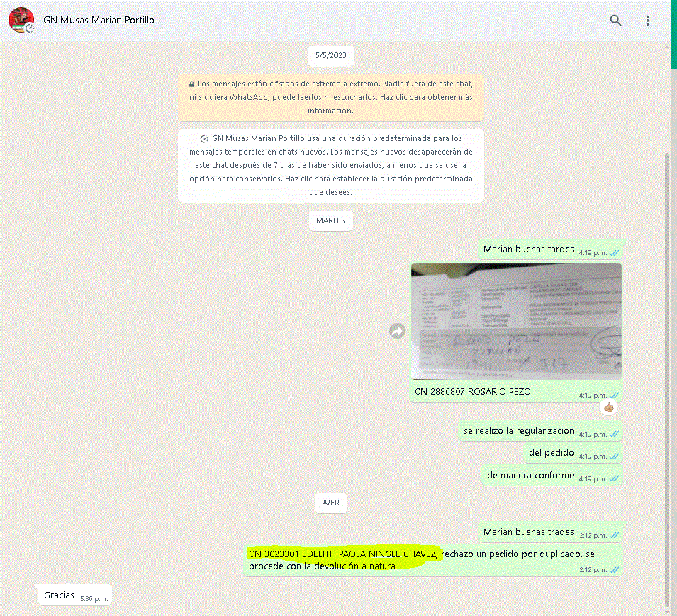Click the highlighted CN 3023301 EDELITH text

[x=343, y=553]
